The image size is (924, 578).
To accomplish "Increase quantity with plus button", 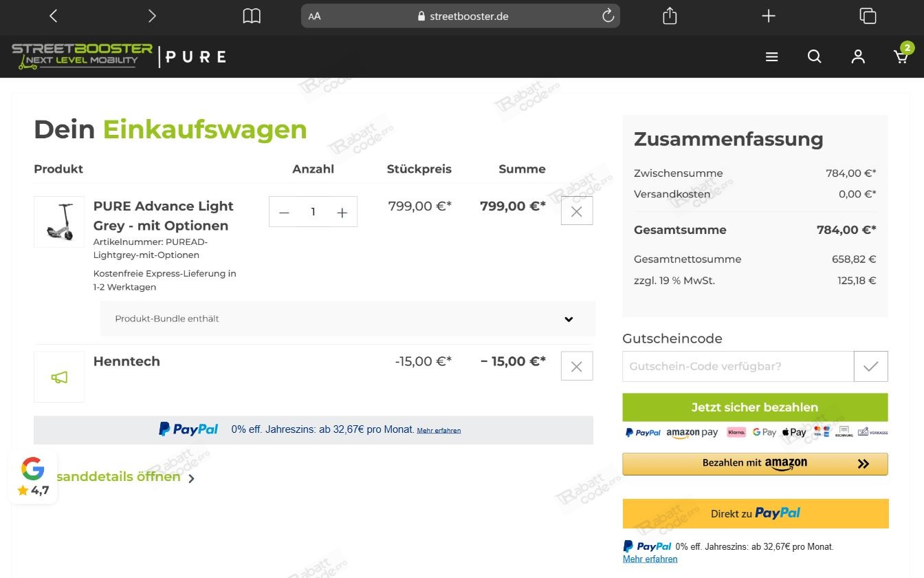I will 342,213.
